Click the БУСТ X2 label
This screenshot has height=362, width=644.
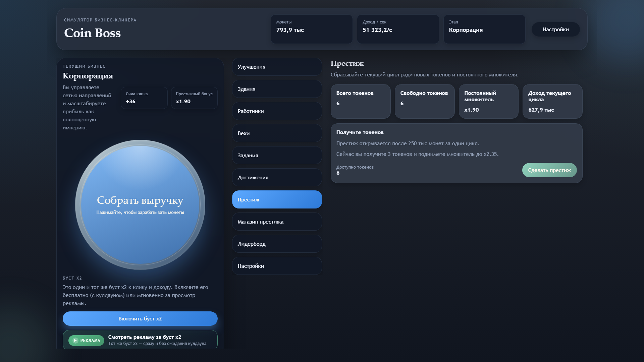point(72,278)
